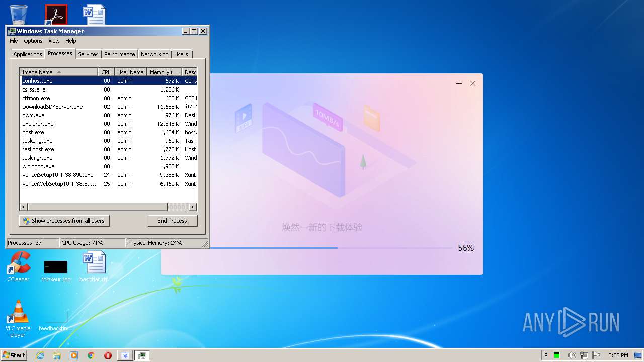Viewport: 644px width, 362px height.
Task: Switch to Xunlei installer taskbar button
Action: tap(125, 355)
